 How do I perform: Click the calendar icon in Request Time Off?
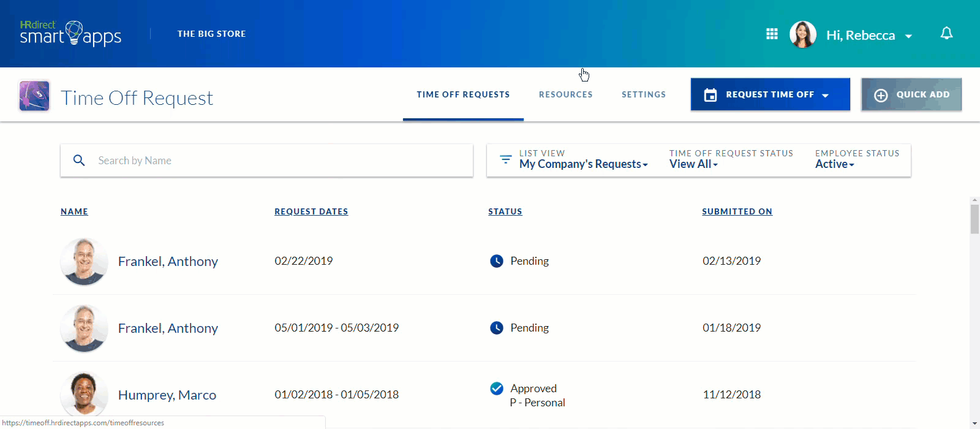(x=710, y=95)
